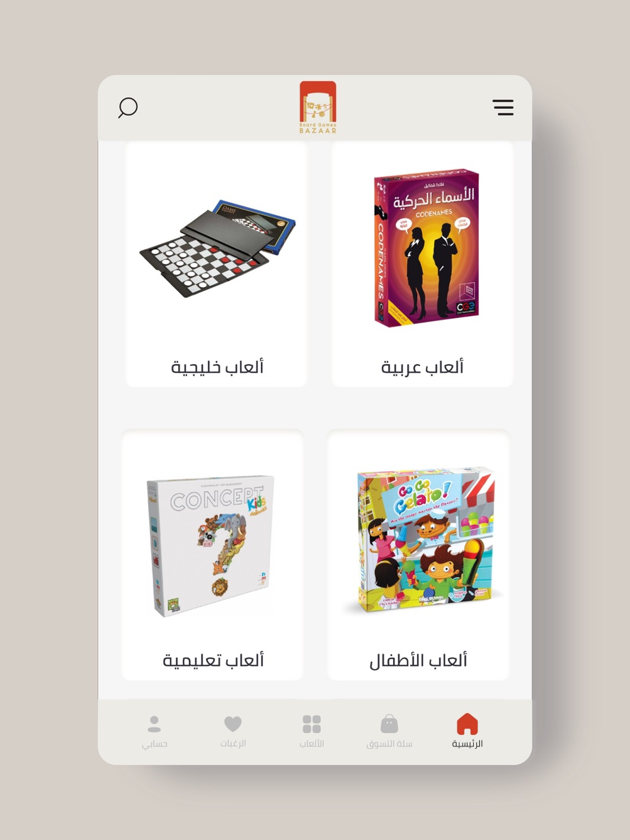Open ألعاب خليجية category title
This screenshot has width=630, height=840.
click(217, 366)
